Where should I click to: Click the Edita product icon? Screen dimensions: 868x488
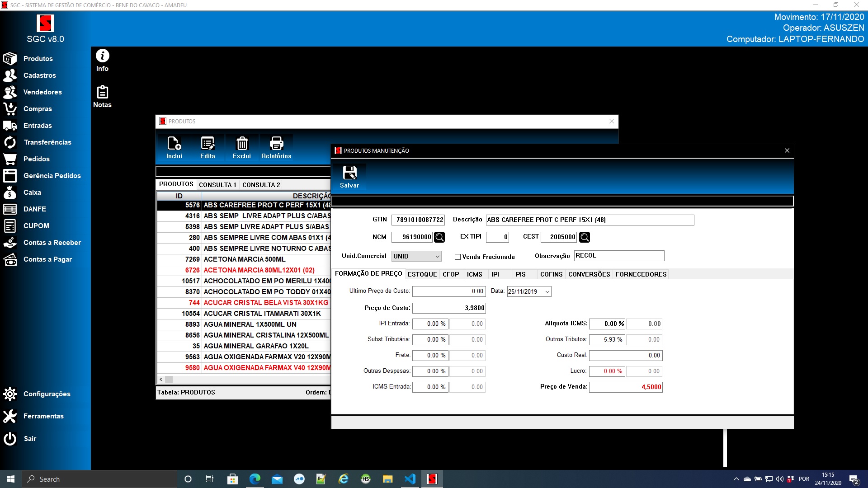[x=208, y=144]
